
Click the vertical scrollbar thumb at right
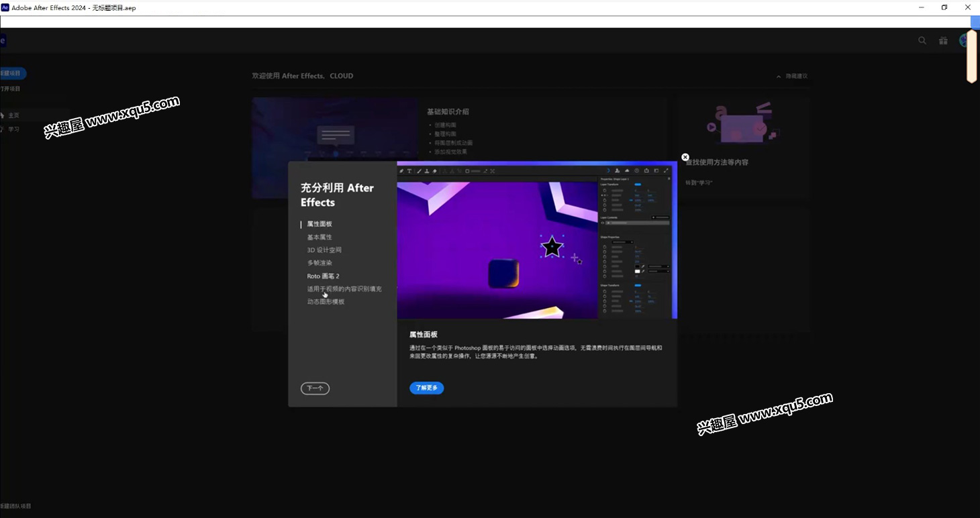[x=971, y=56]
